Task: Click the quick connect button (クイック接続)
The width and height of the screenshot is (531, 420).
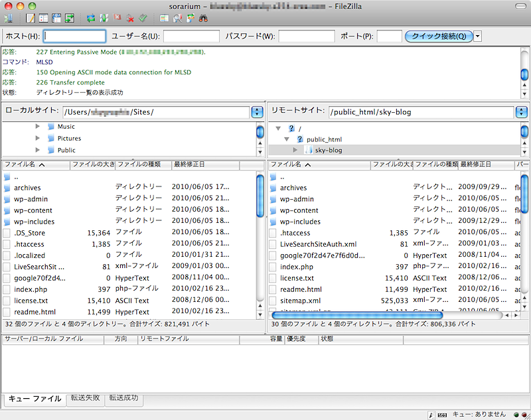Action: coord(439,36)
